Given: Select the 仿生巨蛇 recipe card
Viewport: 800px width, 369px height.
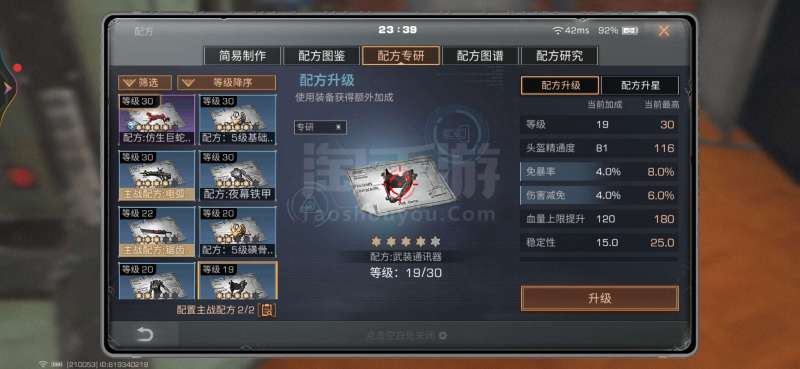Looking at the screenshot, I should coord(157,120).
